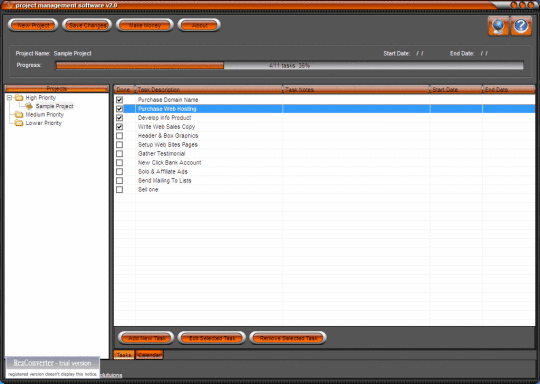Select the Lower Priority folder icon
Viewport: 540px width, 384px height.
pos(19,123)
